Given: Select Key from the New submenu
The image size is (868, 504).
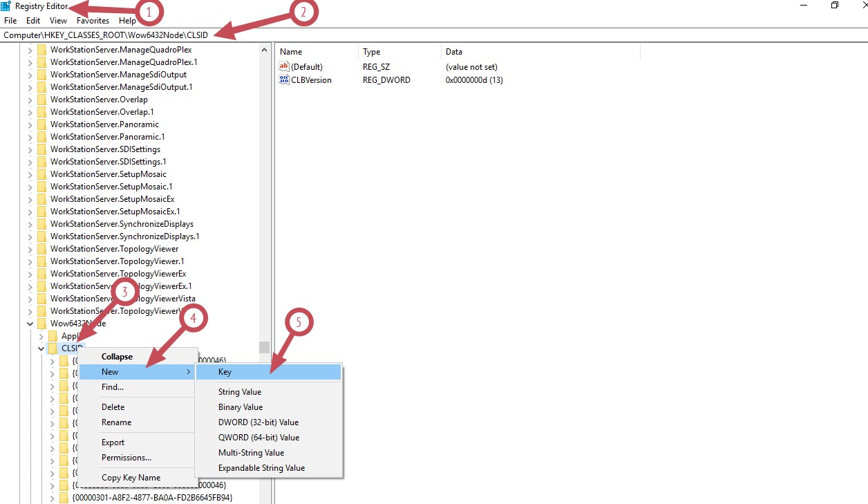Looking at the screenshot, I should coord(225,372).
